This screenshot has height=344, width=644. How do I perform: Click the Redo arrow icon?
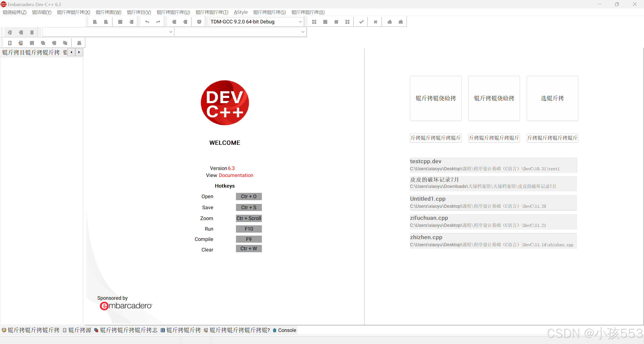click(x=158, y=22)
